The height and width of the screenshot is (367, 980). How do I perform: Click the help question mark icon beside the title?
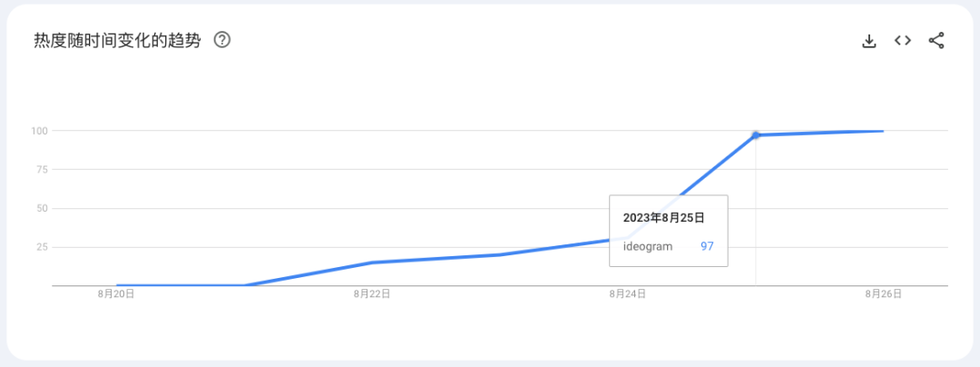point(221,40)
